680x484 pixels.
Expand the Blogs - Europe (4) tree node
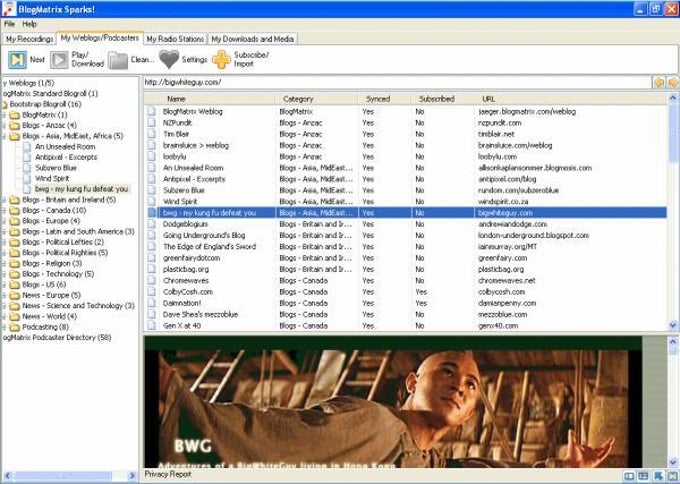point(4,221)
